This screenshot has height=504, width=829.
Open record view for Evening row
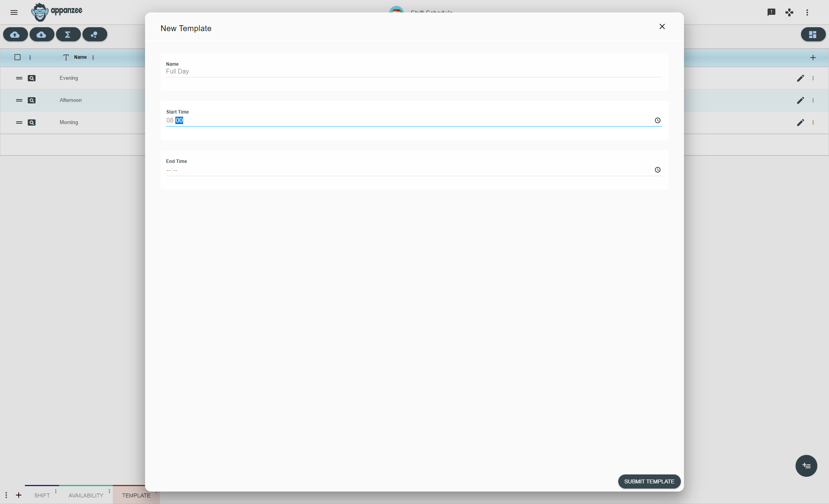click(x=32, y=78)
